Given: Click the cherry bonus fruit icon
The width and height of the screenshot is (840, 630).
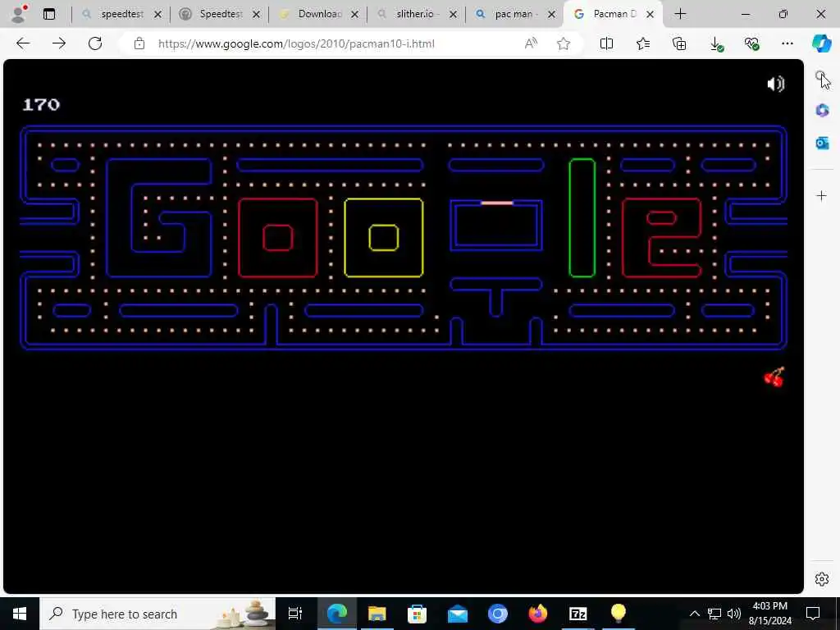Looking at the screenshot, I should pyautogui.click(x=774, y=377).
